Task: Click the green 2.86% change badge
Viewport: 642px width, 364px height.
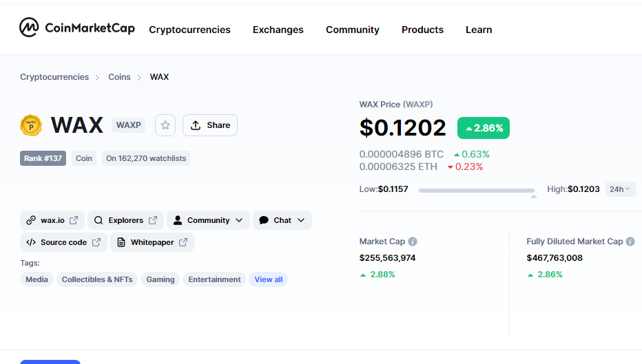Action: [484, 128]
